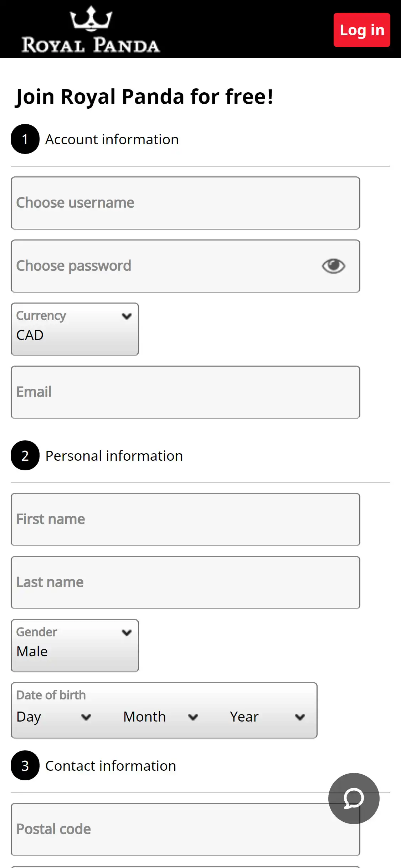Expand the Gender dropdown

click(75, 646)
